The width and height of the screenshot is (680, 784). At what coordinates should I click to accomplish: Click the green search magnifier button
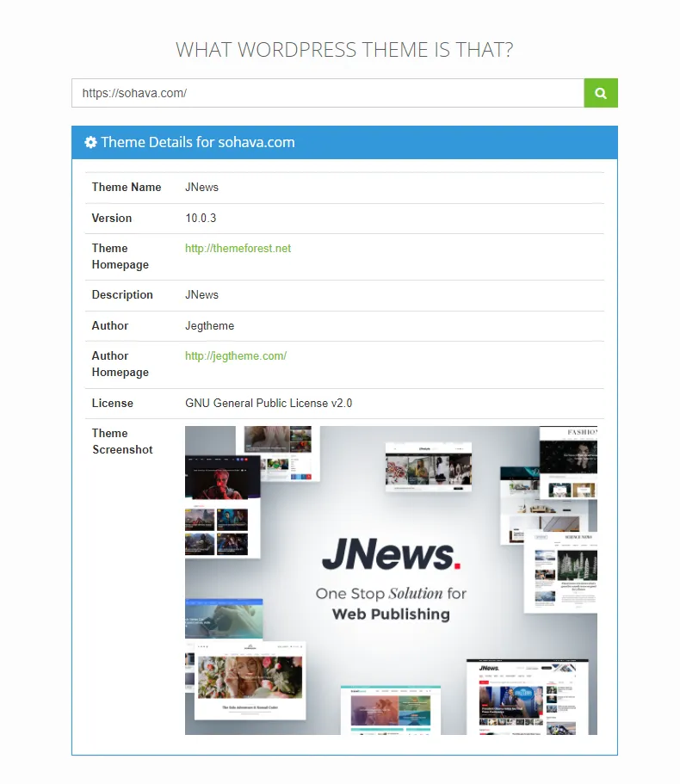pyautogui.click(x=601, y=93)
